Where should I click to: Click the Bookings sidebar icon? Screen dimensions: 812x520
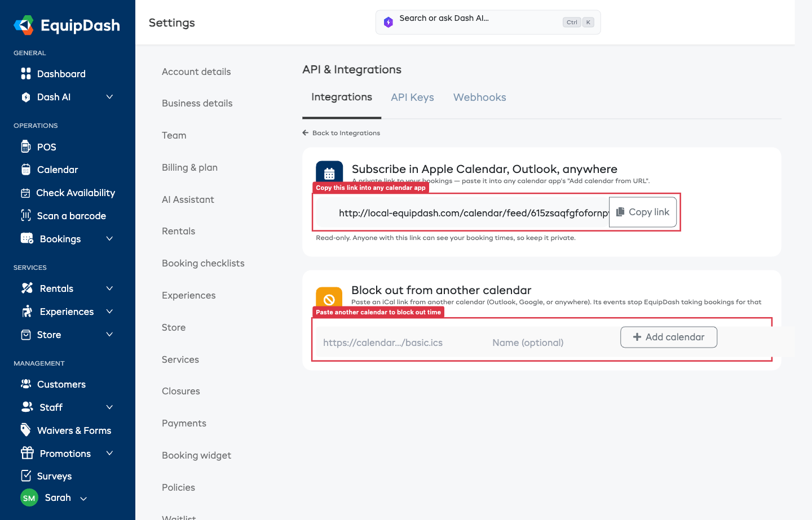coord(27,238)
